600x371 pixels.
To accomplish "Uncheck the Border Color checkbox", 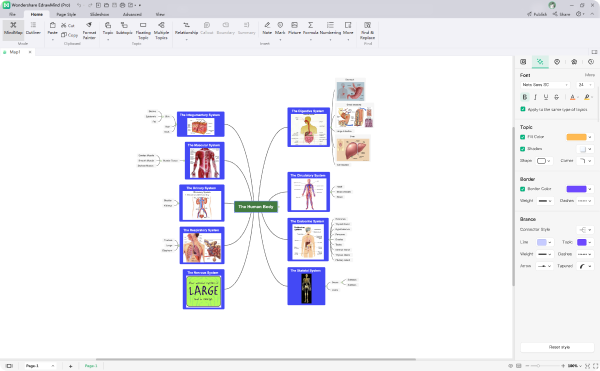I will [522, 189].
